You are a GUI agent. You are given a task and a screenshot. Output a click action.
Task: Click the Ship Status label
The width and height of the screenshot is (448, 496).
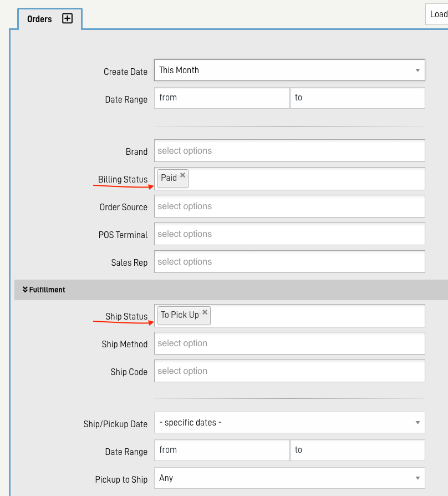(x=126, y=316)
